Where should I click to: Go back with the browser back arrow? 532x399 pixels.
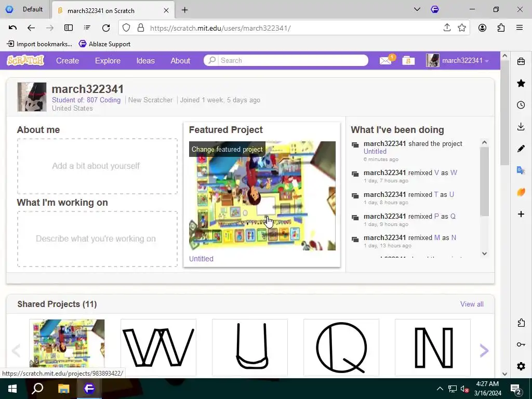[31, 28]
